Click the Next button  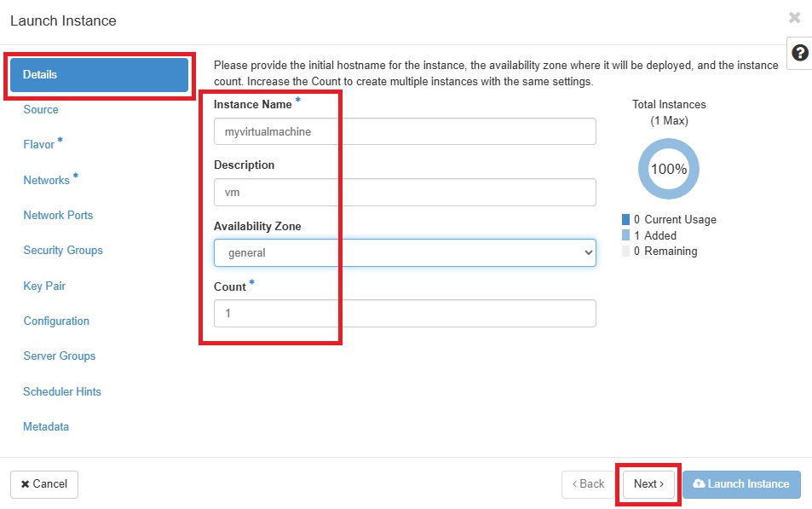649,484
